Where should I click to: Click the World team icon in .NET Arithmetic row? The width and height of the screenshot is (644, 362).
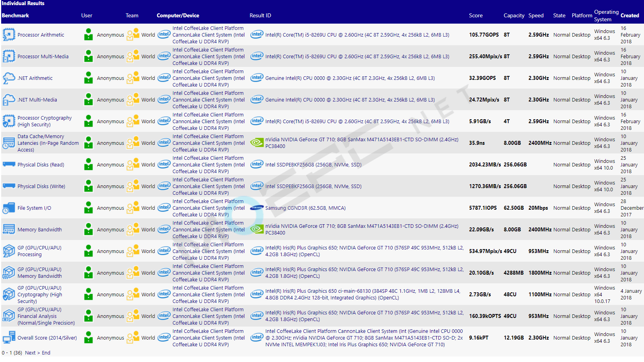[133, 78]
